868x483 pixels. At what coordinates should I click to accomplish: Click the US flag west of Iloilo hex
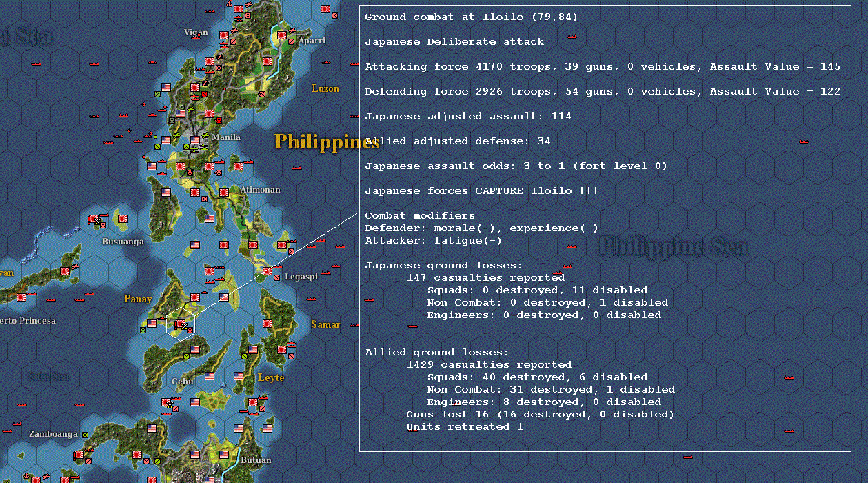[x=152, y=323]
